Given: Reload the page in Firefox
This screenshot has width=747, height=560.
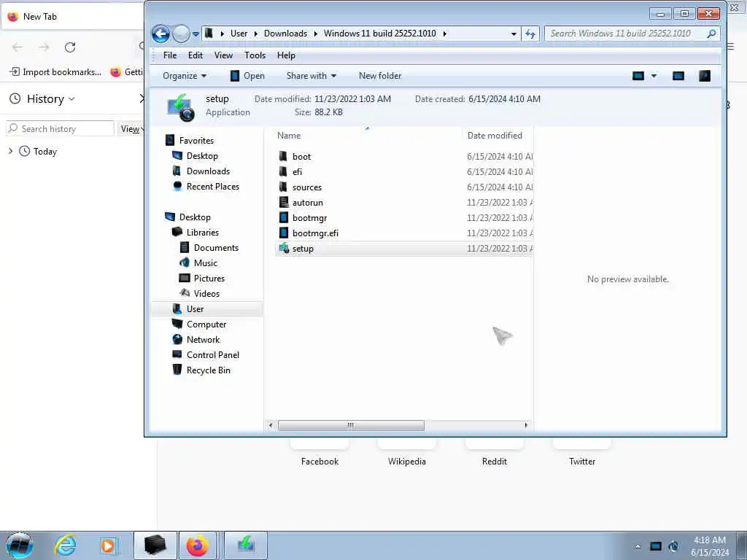Looking at the screenshot, I should tap(70, 47).
